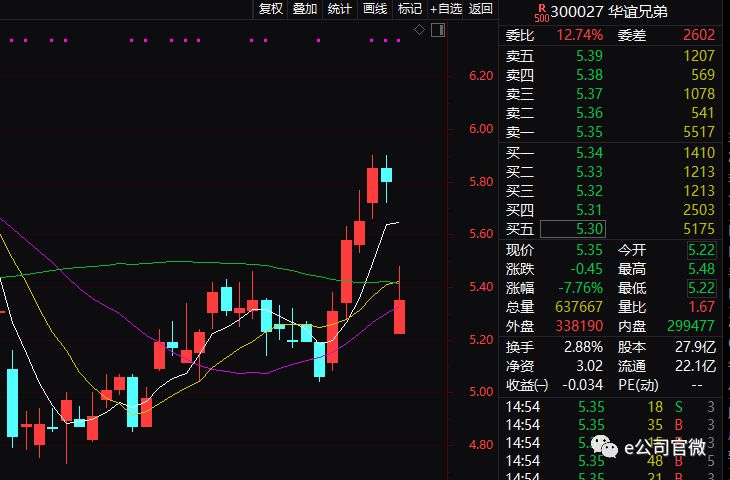The width and height of the screenshot is (730, 480).
Task: Click the 内盘 value 299477
Action: (x=691, y=326)
